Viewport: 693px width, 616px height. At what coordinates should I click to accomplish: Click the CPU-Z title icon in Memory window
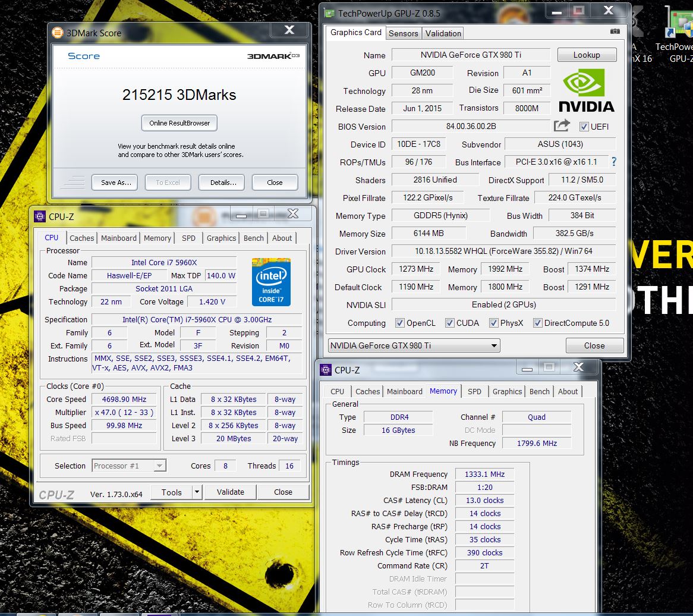326,370
